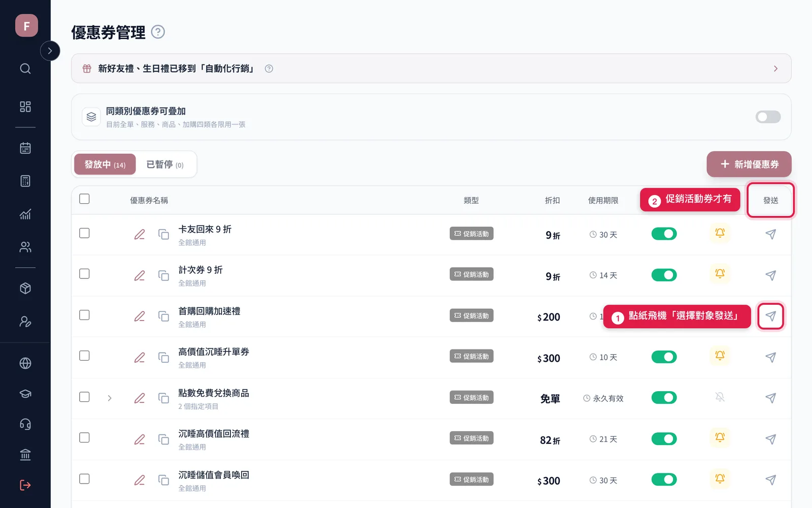The width and height of the screenshot is (812, 508).
Task: Click the help icon beside 優惠券管理 title
Action: (x=158, y=32)
